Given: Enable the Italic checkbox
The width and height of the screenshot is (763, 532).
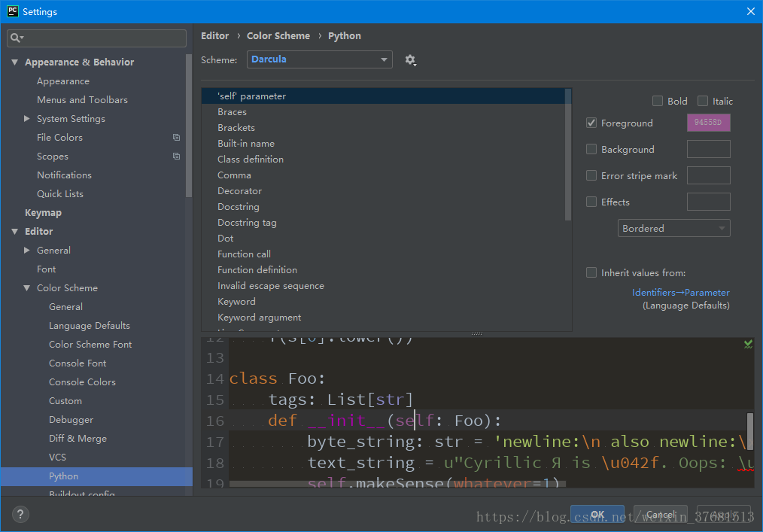Looking at the screenshot, I should pos(703,101).
